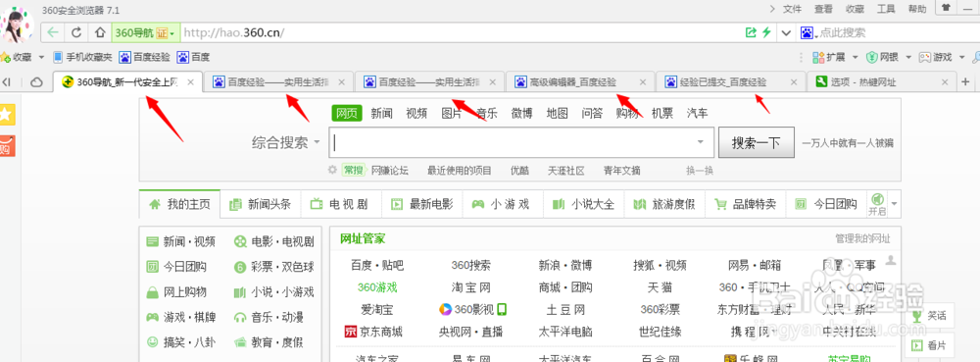Viewport: 980px width, 362px height.
Task: Expand the address bar history chevron
Action: coord(786,32)
